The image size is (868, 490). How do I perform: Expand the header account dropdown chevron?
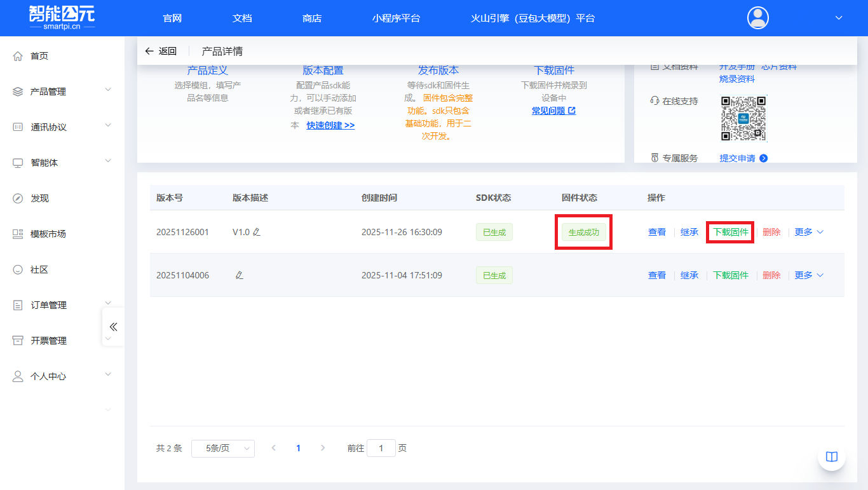(x=838, y=18)
